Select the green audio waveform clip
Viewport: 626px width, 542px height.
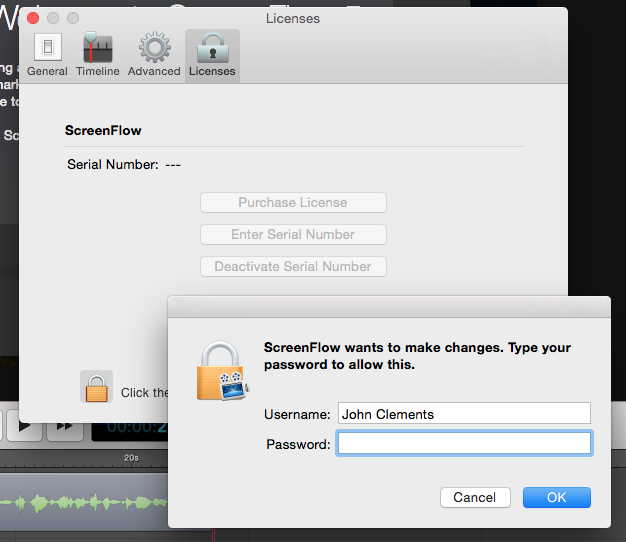pyautogui.click(x=84, y=502)
